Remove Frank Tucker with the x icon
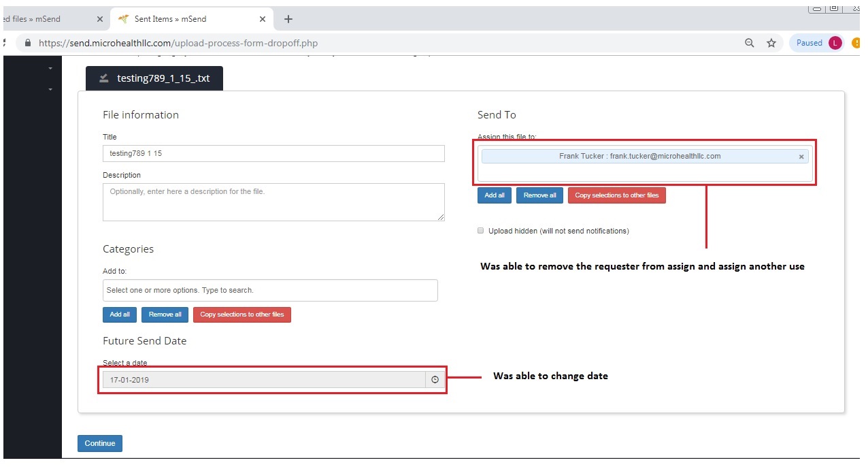The image size is (868, 467). 801,157
